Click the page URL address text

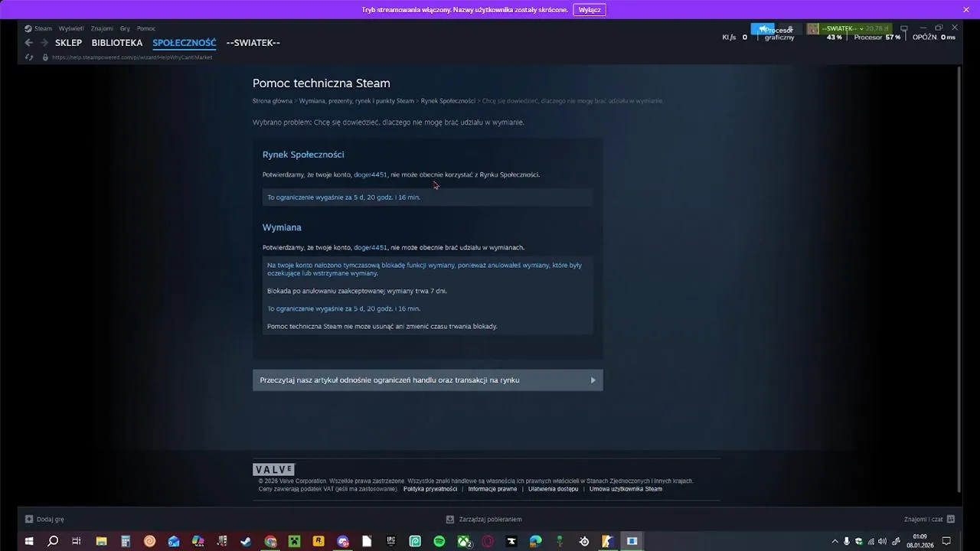[x=132, y=57]
